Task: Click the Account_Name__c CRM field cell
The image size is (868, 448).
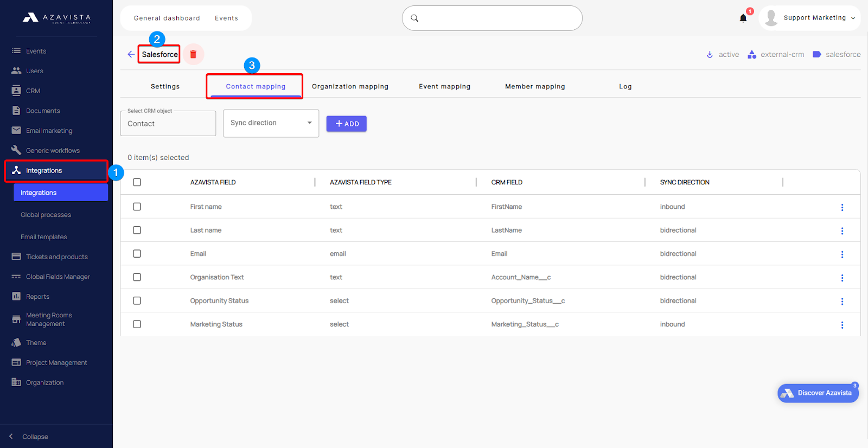Action: point(521,277)
